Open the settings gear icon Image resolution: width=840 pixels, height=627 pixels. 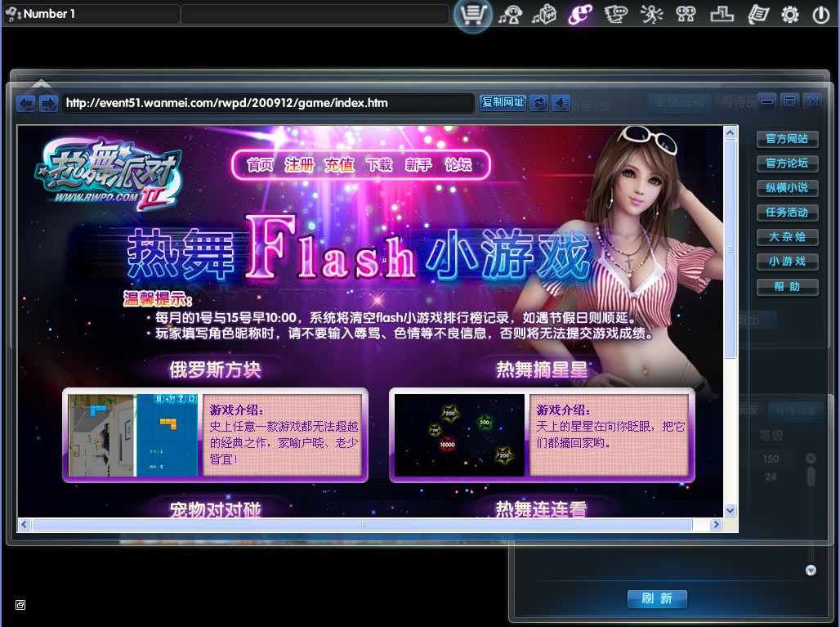pyautogui.click(x=789, y=15)
